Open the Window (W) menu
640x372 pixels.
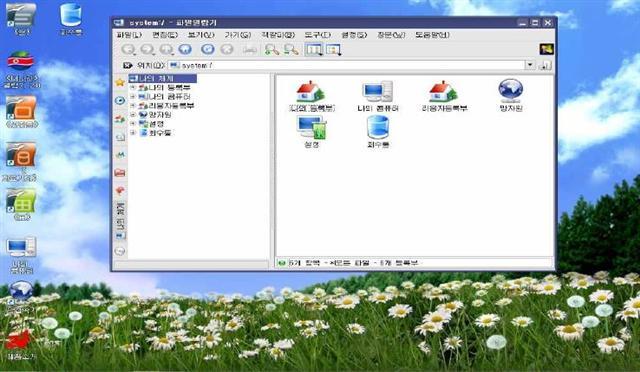point(391,35)
